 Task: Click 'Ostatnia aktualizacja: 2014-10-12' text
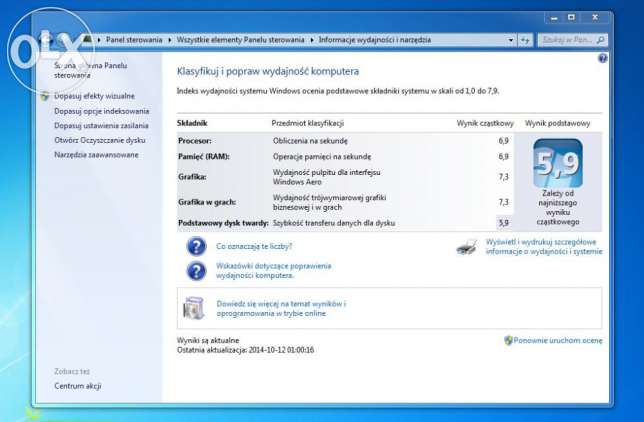(x=245, y=350)
